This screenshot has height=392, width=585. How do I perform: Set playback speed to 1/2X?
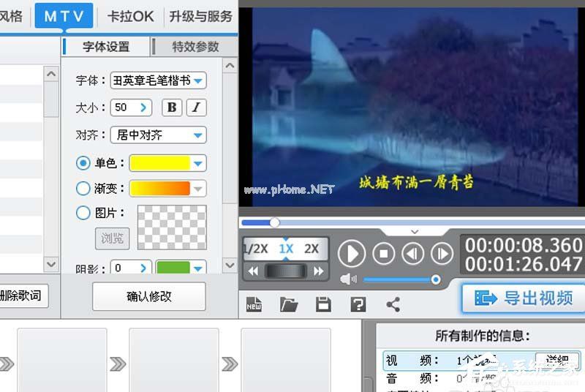[x=255, y=249]
